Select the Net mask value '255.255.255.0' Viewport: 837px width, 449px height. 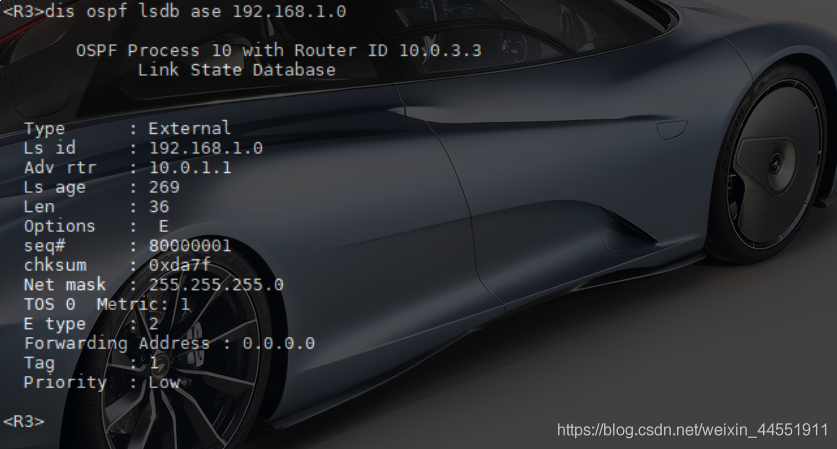click(216, 285)
